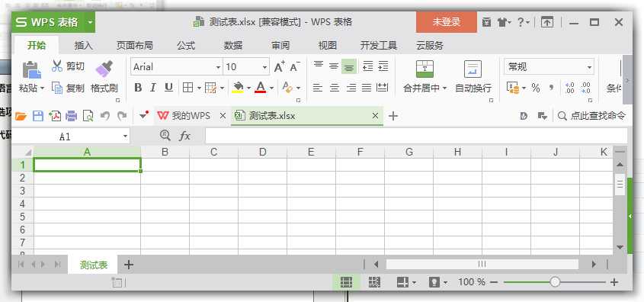
Task: Toggle underline formatting
Action: pyautogui.click(x=168, y=88)
